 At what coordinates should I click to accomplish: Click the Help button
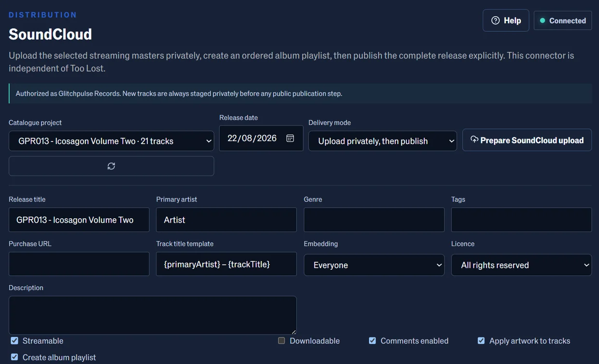point(506,21)
